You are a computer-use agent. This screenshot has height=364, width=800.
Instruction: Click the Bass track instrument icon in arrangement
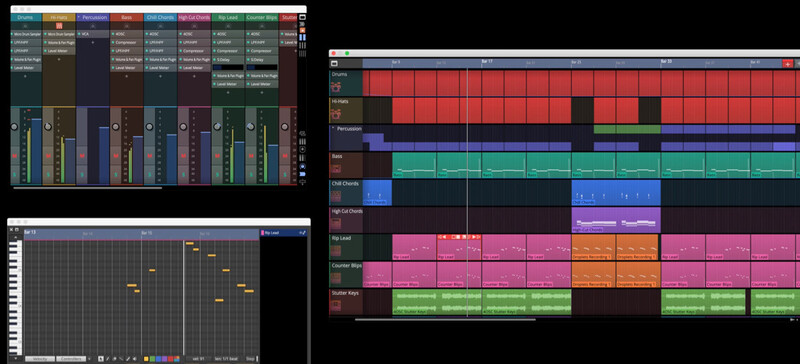[336, 169]
